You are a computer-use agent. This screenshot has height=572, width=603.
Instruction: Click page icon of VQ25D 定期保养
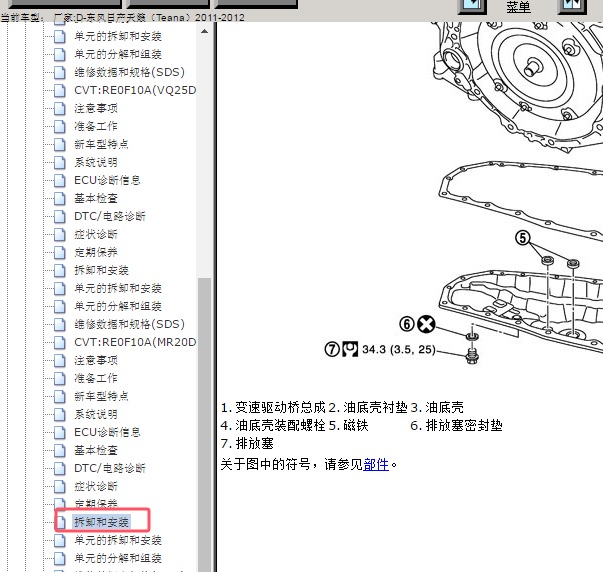60,252
